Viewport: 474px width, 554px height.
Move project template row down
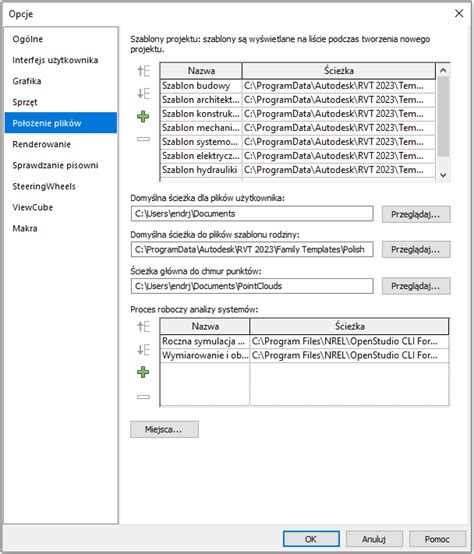[143, 94]
